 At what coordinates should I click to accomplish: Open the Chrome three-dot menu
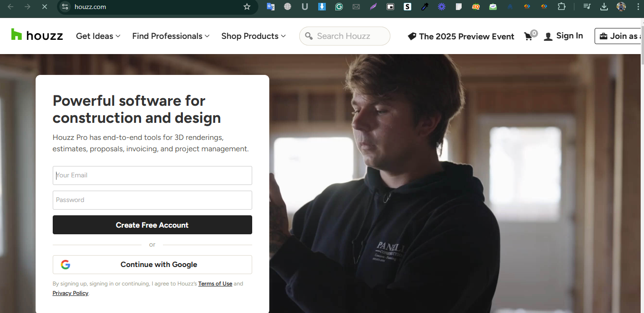[x=638, y=7]
